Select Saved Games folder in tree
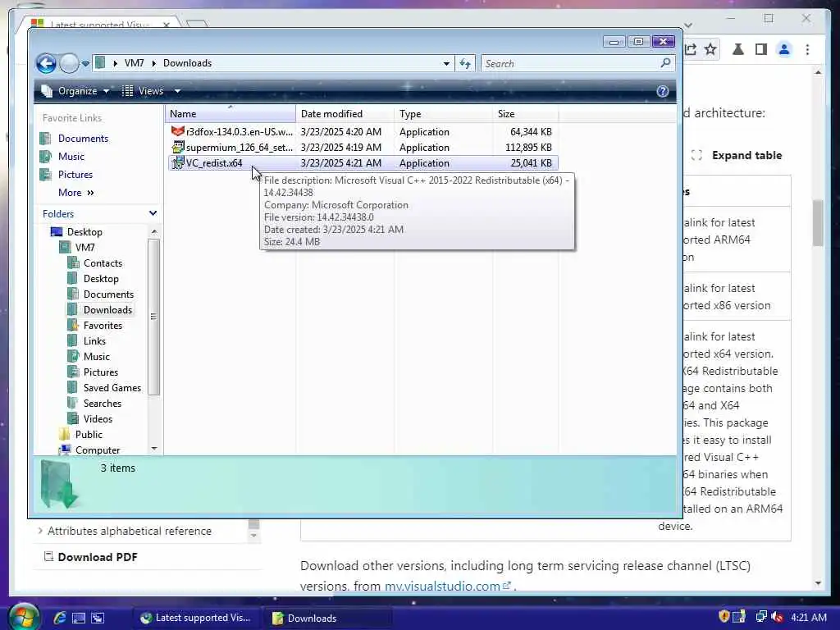Screen dimensions: 840x630 coord(112,387)
